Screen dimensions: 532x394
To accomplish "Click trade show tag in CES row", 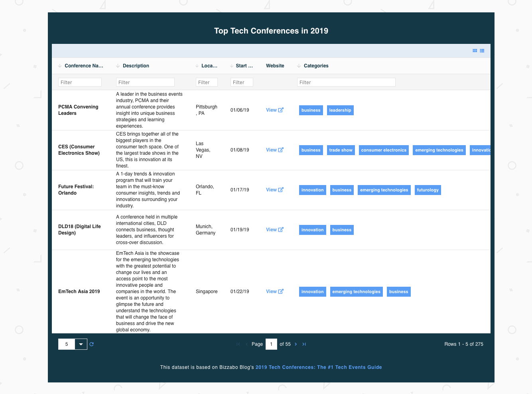I will tap(341, 150).
